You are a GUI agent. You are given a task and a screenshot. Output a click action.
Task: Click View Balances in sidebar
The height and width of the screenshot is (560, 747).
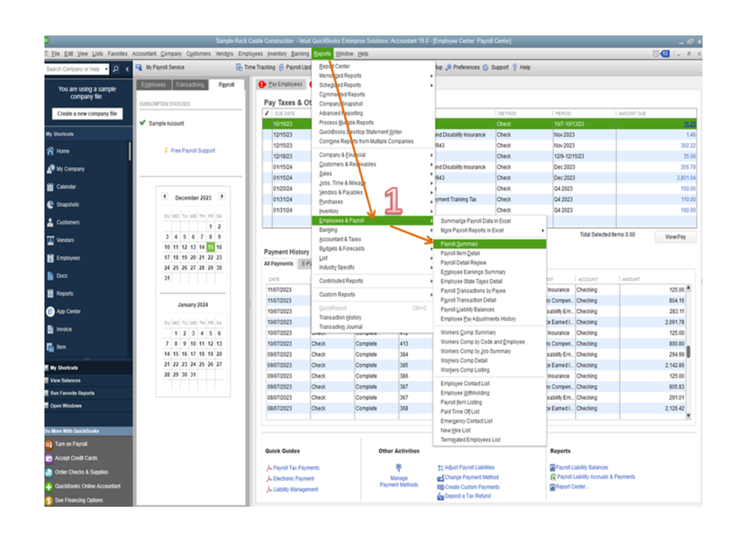coord(65,381)
